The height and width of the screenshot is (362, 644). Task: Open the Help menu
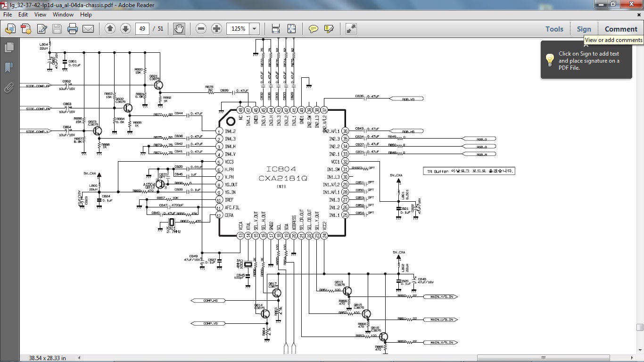86,15
